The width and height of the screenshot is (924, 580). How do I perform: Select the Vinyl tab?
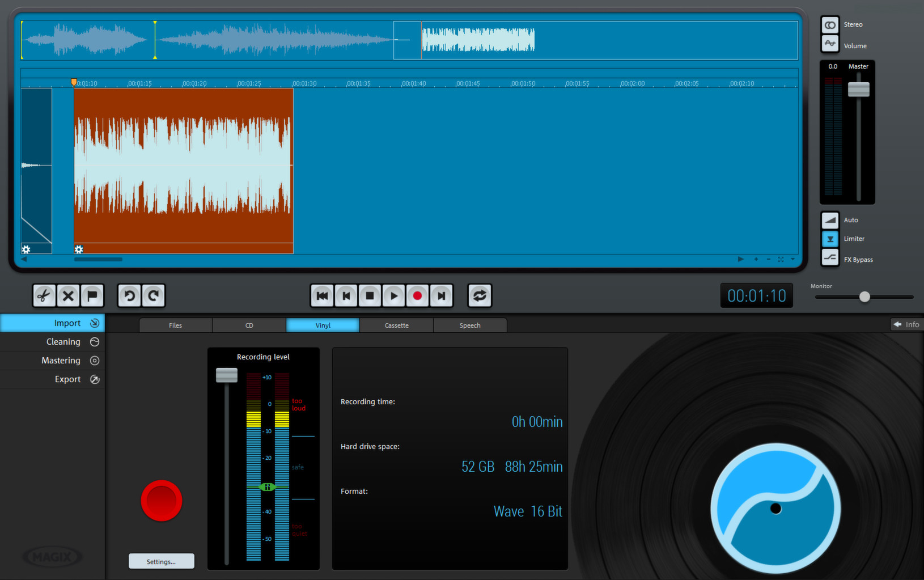(x=323, y=325)
